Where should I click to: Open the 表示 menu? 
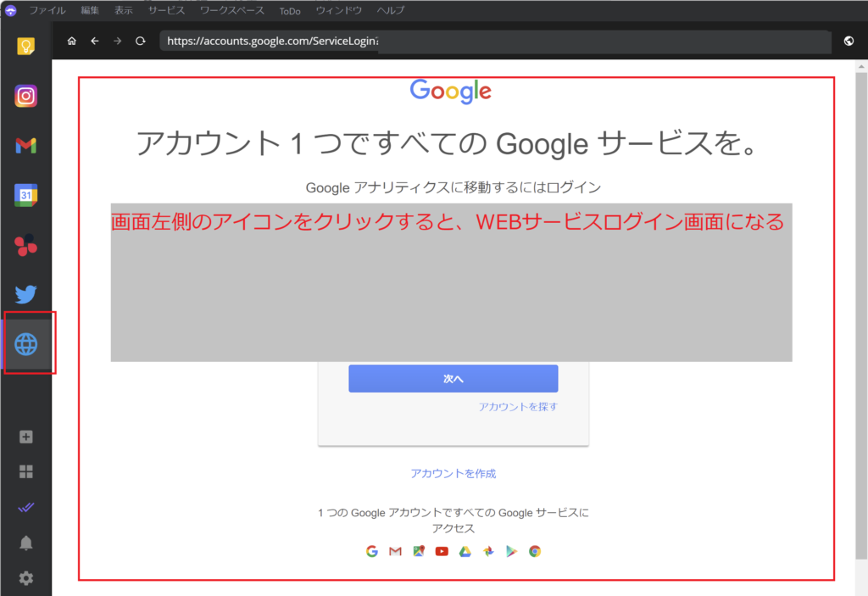[124, 10]
